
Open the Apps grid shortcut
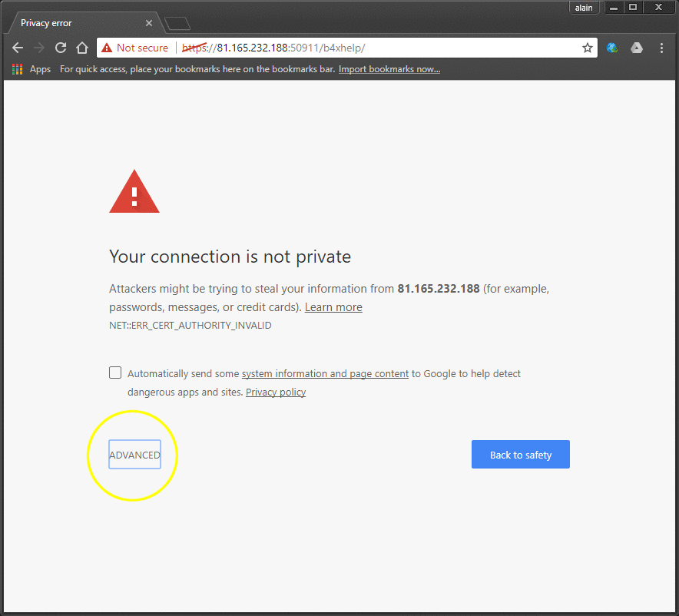[x=31, y=69]
